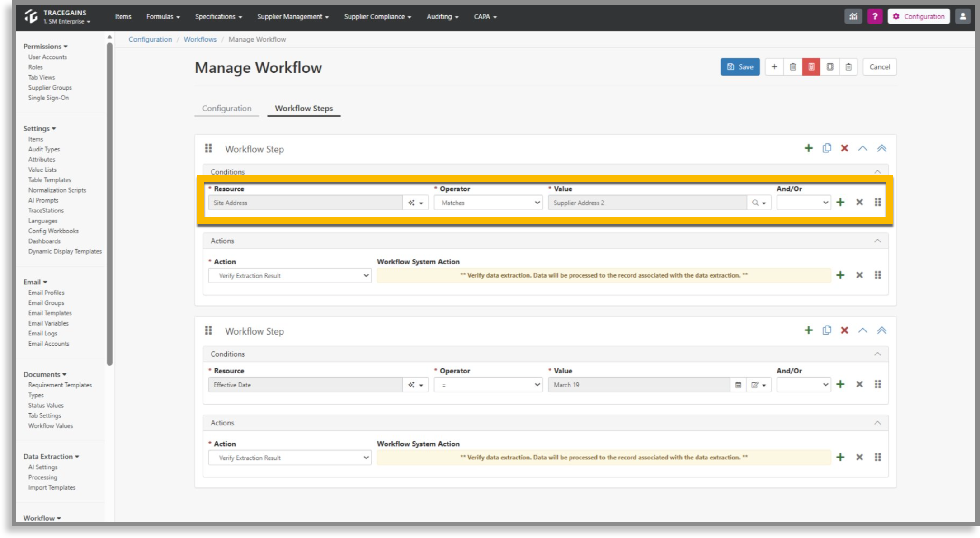The height and width of the screenshot is (538, 980).
Task: Open the edit dropdown beside March 19 value
Action: coord(759,385)
